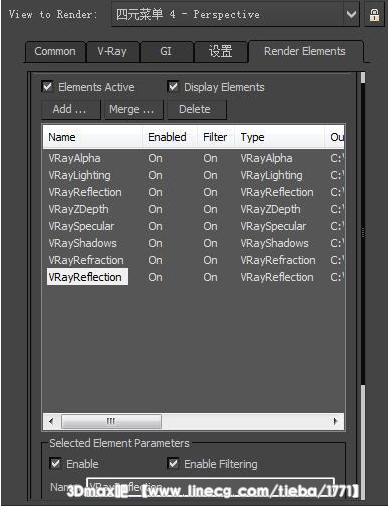Image resolution: width=388 pixels, height=508 pixels.
Task: Click the horizontal scrollbar thumb in element list
Action: pyautogui.click(x=111, y=421)
